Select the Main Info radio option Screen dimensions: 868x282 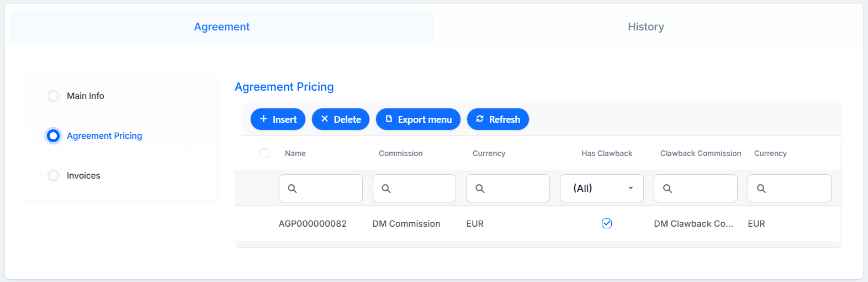[x=54, y=96]
